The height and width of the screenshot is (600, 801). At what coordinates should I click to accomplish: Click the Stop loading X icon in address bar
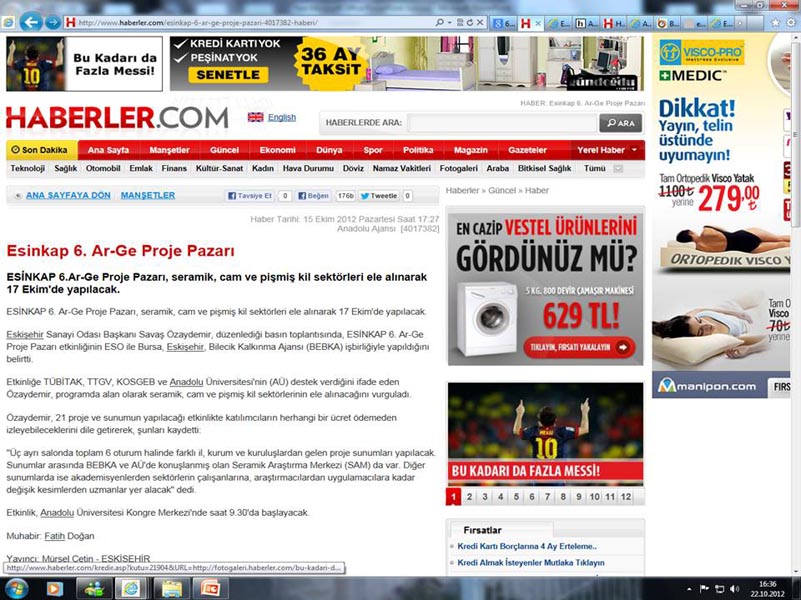(480, 22)
